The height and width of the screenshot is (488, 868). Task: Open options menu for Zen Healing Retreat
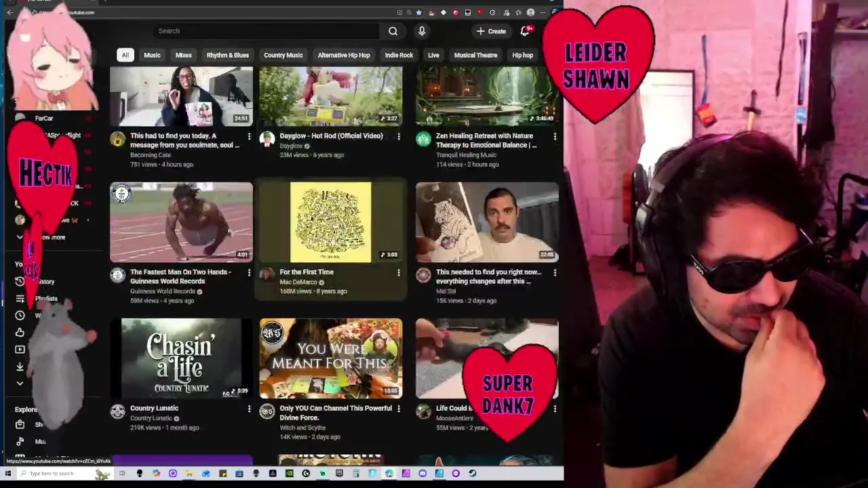tap(555, 137)
